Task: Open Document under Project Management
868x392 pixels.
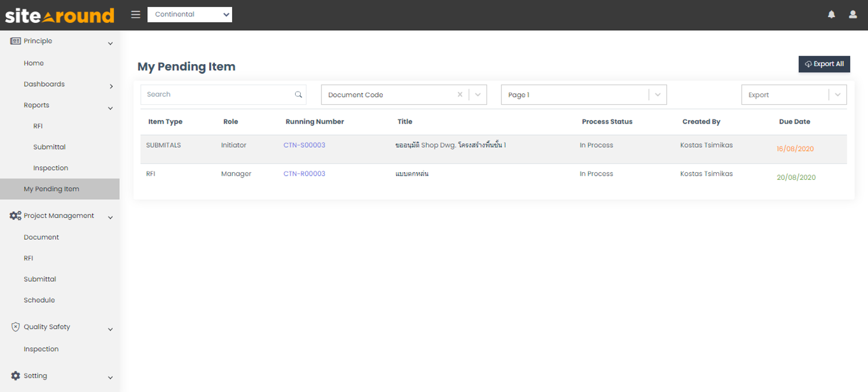Action: pos(41,237)
